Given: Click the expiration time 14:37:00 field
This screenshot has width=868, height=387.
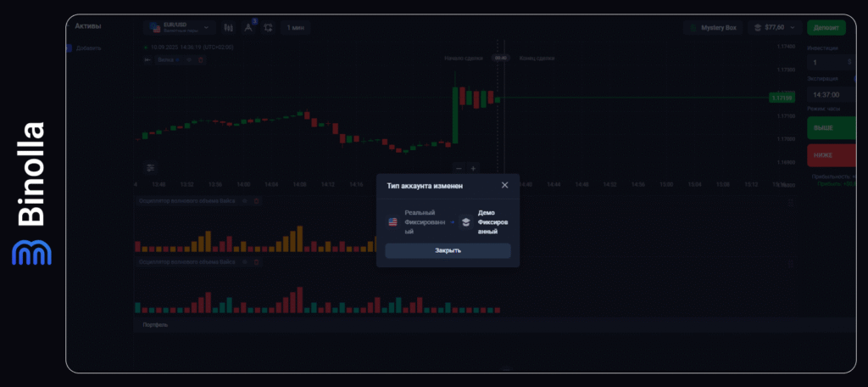Looking at the screenshot, I should (x=829, y=93).
